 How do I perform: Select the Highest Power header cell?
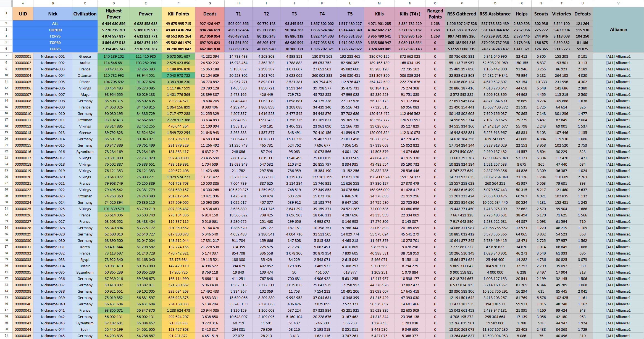click(x=114, y=14)
